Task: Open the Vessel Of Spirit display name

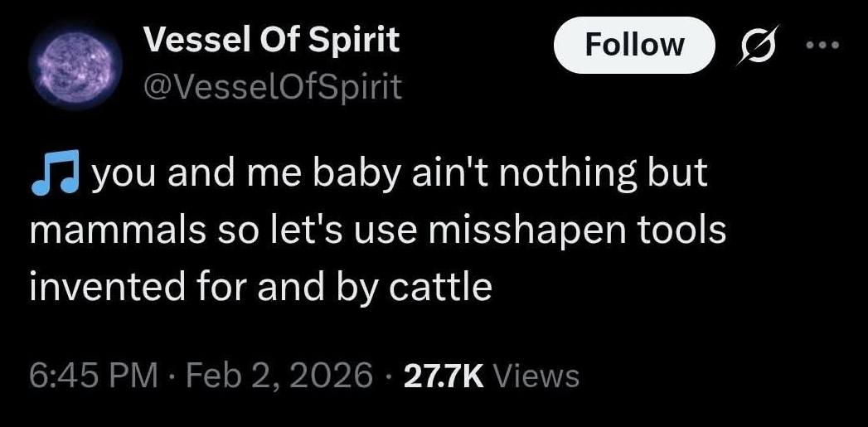Action: coord(271,40)
